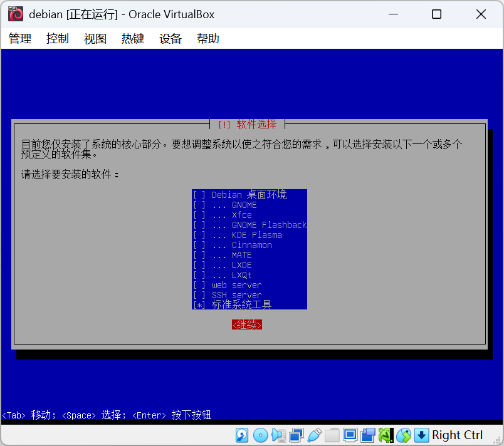The height and width of the screenshot is (446, 504).
Task: Open the 设备 menu
Action: tap(171, 39)
